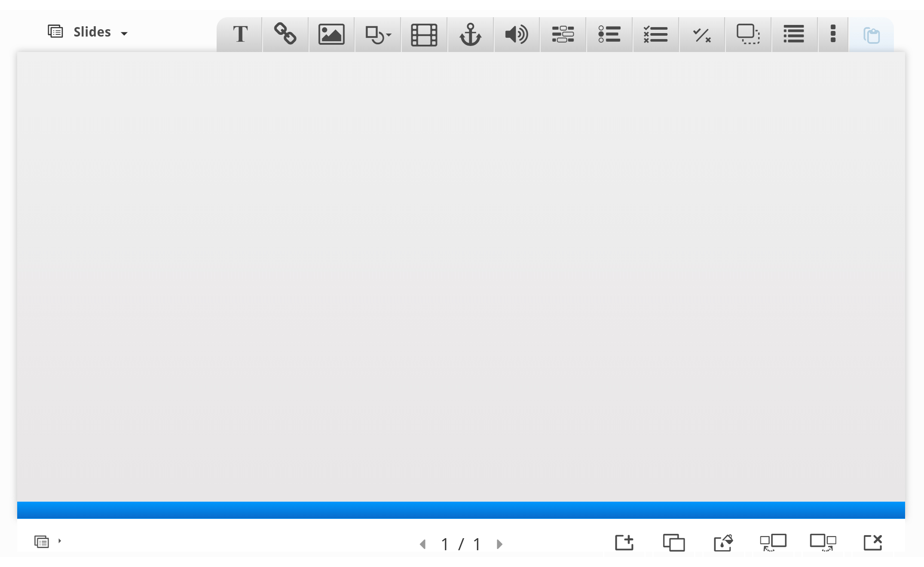Insert a Video element
This screenshot has height=567, width=924.
pos(424,34)
